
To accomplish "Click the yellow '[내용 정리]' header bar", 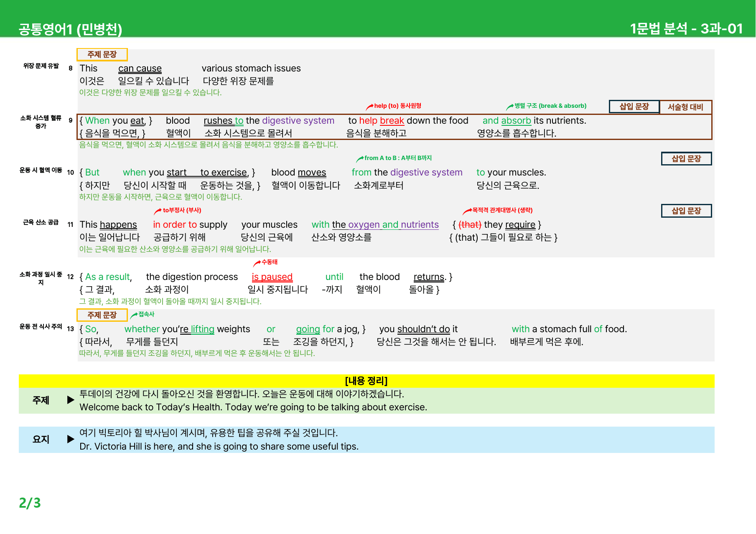I will [367, 381].
